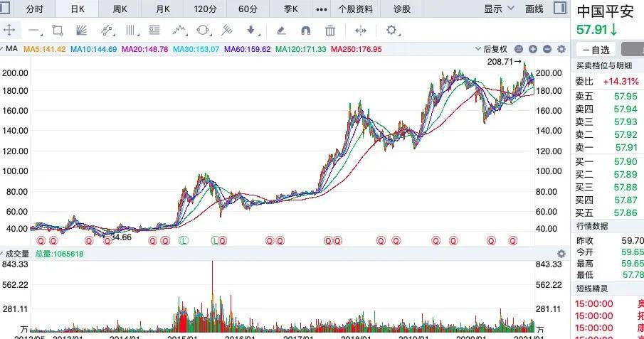Zoom out the chart with minus button
Image resolution: width=644 pixels, height=339 pixels.
click(519, 49)
